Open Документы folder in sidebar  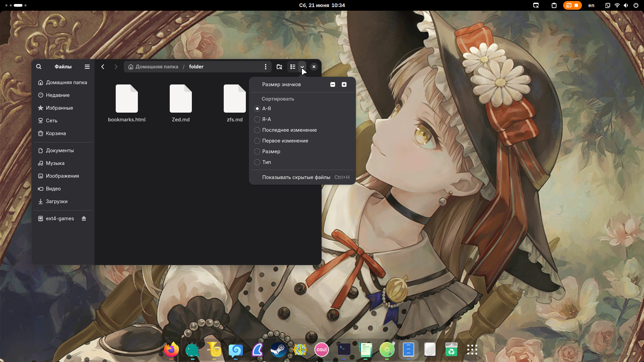(x=63, y=150)
